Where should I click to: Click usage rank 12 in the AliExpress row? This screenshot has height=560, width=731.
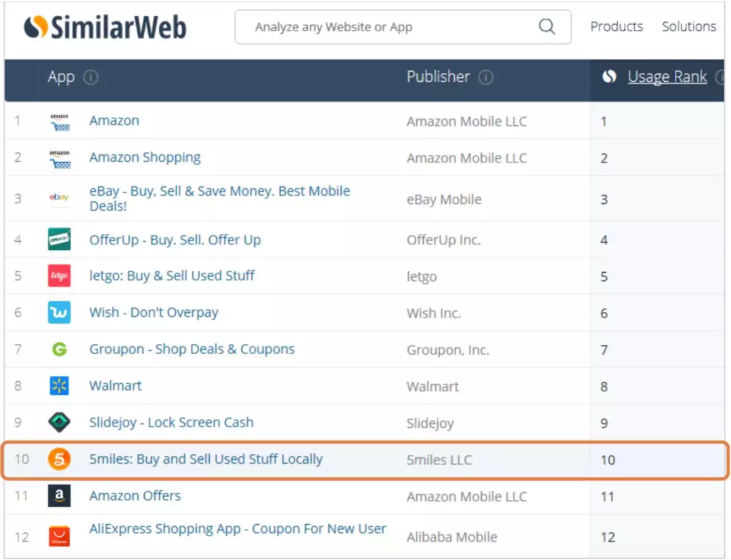click(x=608, y=537)
